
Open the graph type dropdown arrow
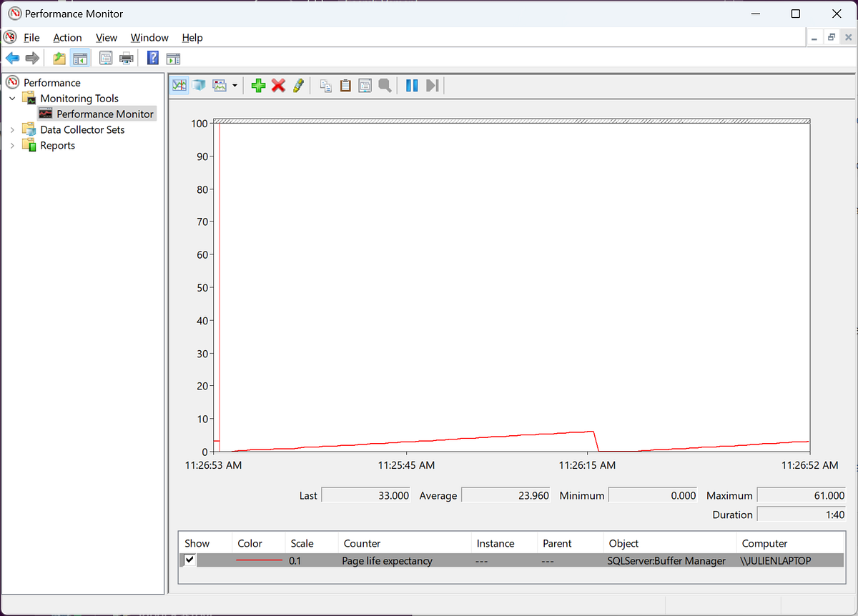click(234, 85)
